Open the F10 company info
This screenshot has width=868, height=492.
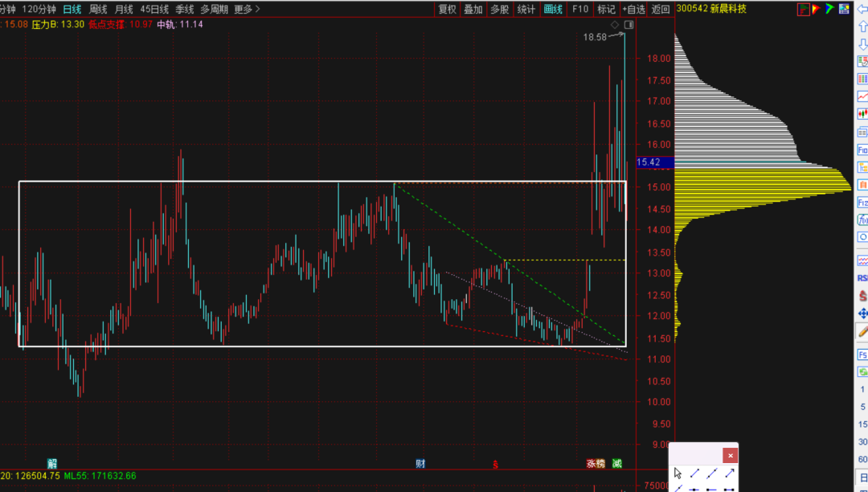coord(580,9)
